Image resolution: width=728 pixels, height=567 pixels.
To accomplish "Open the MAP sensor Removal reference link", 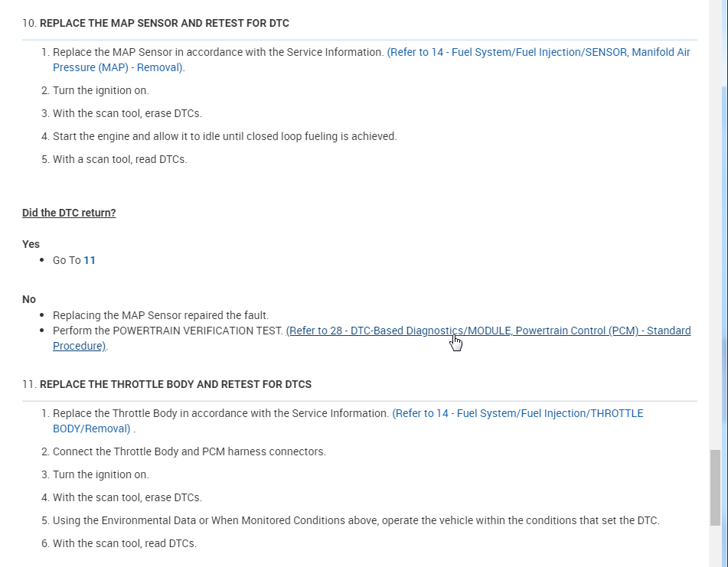I will pos(538,53).
